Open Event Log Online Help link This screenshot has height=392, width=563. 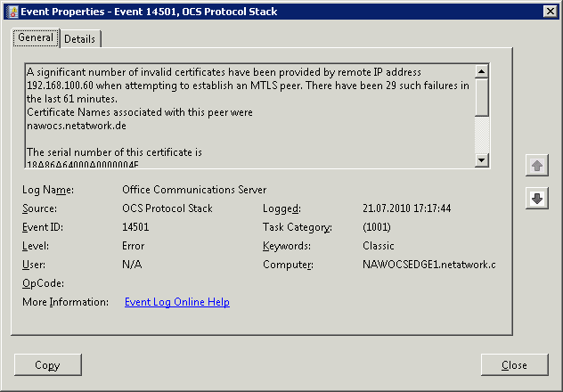pyautogui.click(x=177, y=302)
